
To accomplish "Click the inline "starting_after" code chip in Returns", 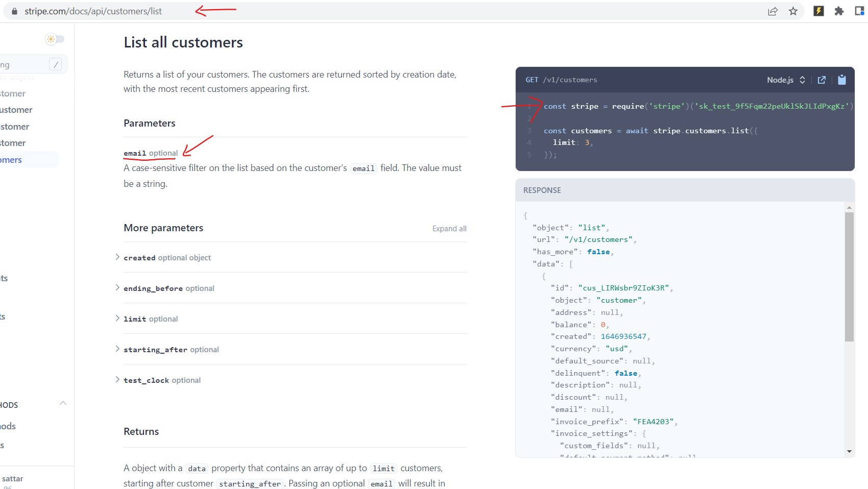I will [x=250, y=484].
